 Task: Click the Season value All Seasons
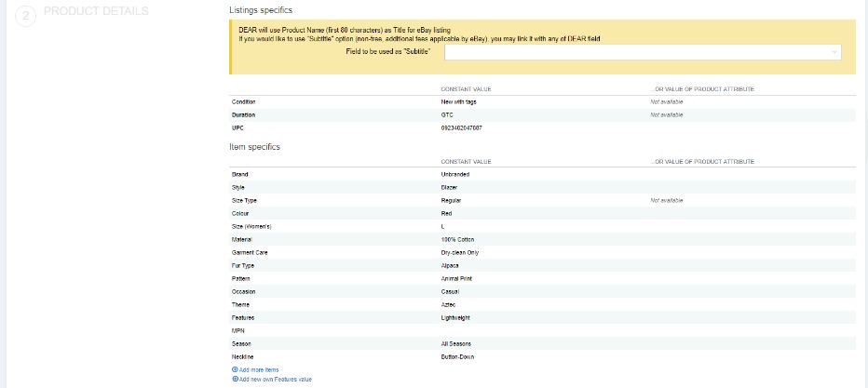(455, 343)
